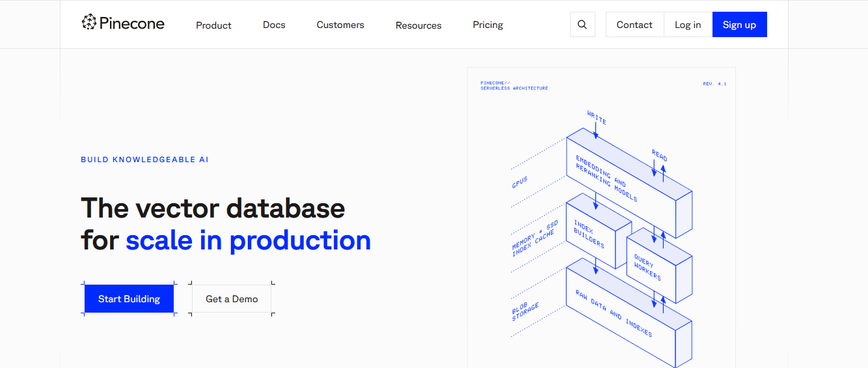Select the Embedding and Reranking Models block
Screen dimensions: 868x368
629,183
